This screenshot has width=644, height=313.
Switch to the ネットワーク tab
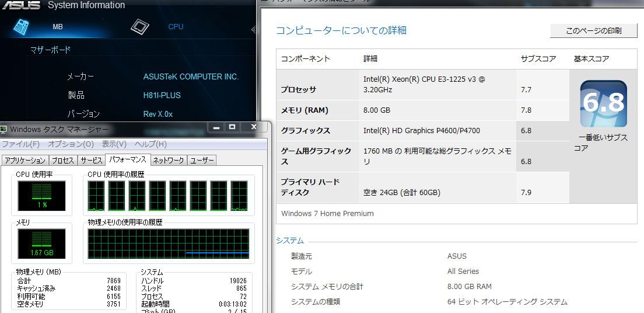[169, 161]
